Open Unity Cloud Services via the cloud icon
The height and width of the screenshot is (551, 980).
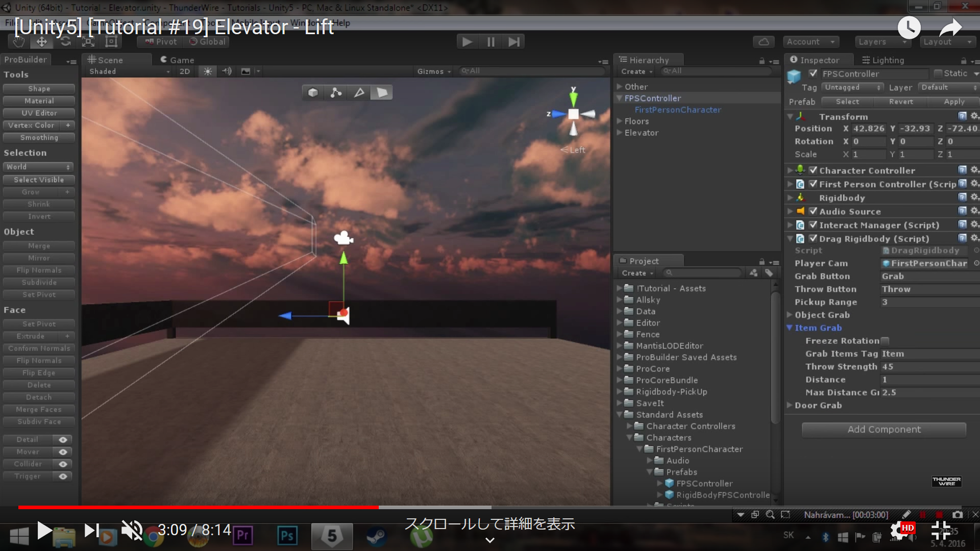point(764,42)
